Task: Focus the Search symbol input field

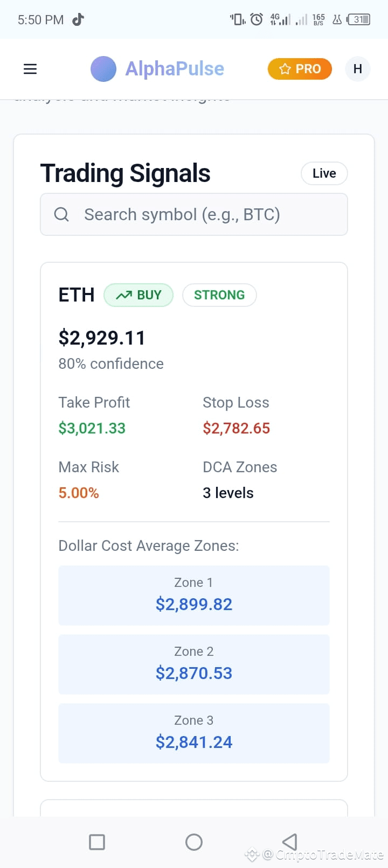Action: click(194, 214)
